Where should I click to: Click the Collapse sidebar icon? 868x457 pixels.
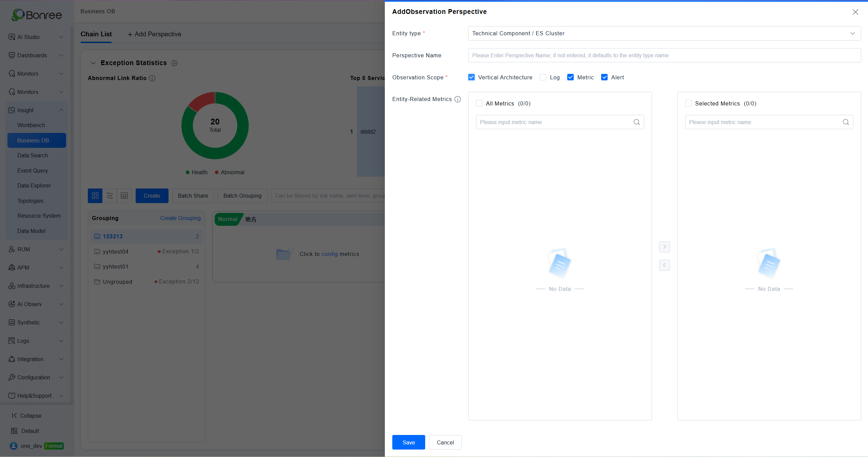click(14, 415)
